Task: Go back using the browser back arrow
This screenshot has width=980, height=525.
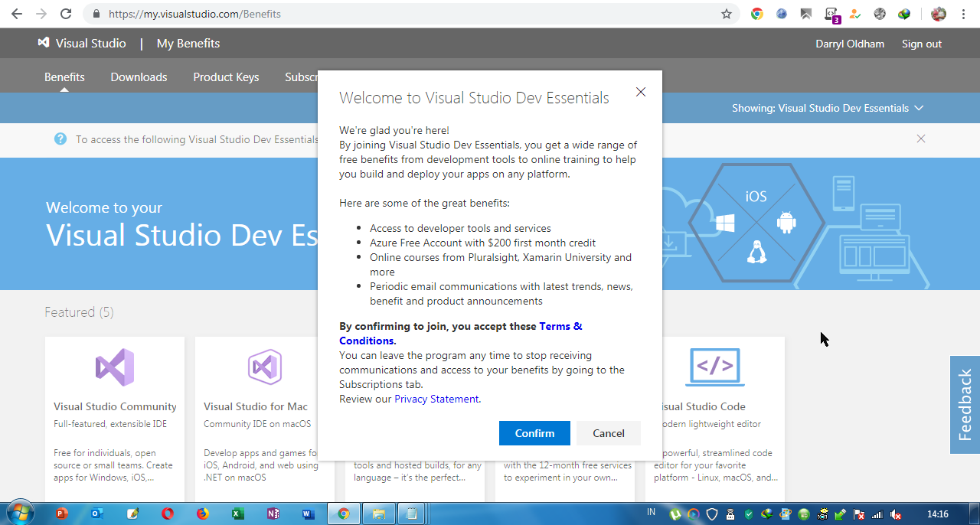Action: point(17,14)
